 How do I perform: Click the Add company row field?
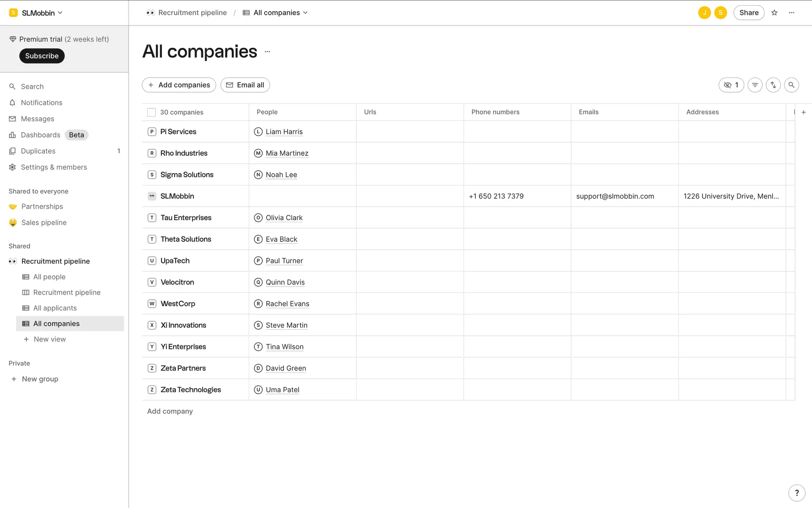(170, 411)
